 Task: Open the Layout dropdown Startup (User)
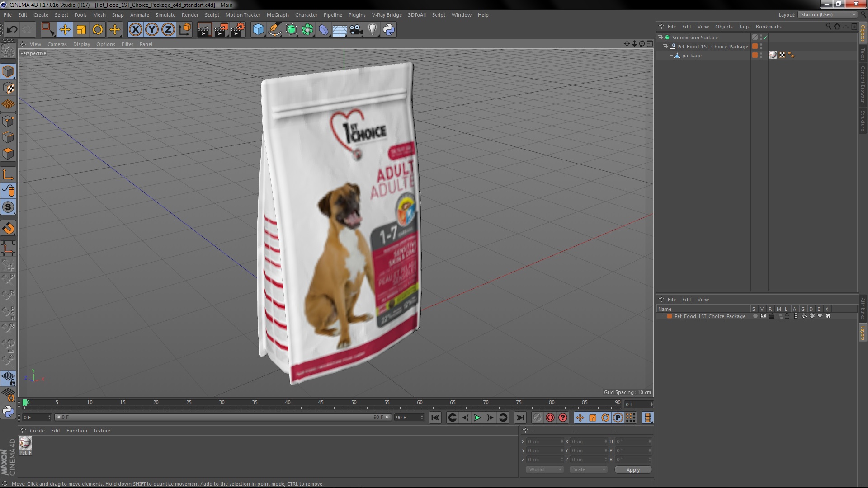[828, 14]
